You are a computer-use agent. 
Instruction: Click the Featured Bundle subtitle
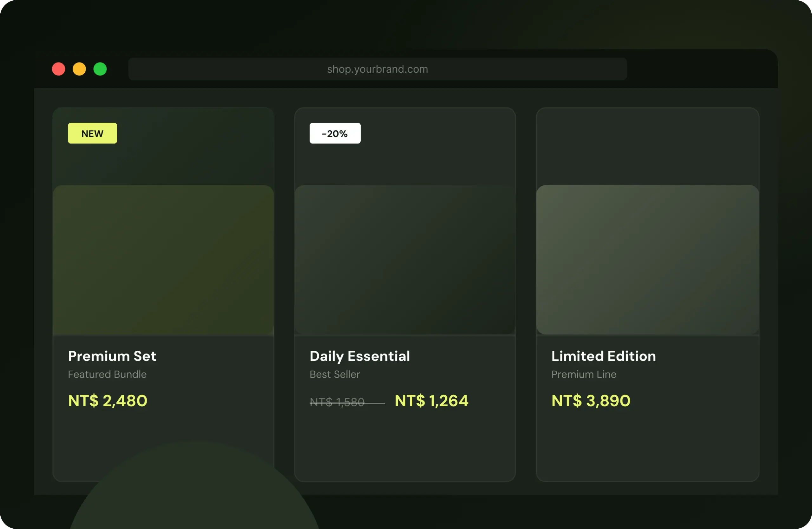[108, 374]
